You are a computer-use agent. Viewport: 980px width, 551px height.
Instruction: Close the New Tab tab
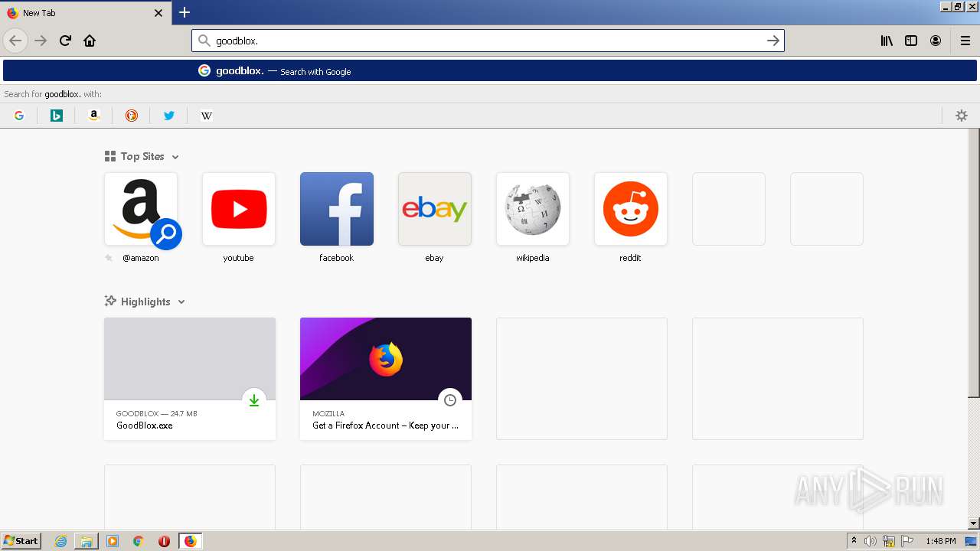pyautogui.click(x=158, y=13)
